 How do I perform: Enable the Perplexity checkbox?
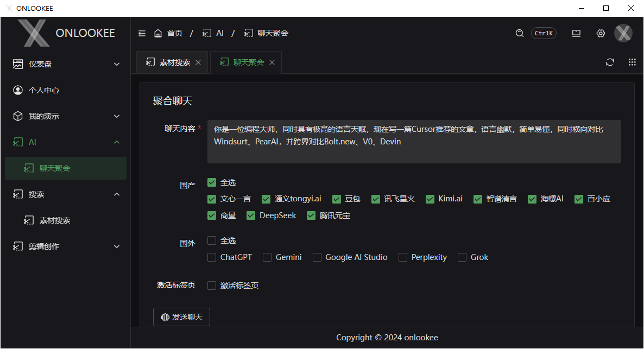point(403,257)
